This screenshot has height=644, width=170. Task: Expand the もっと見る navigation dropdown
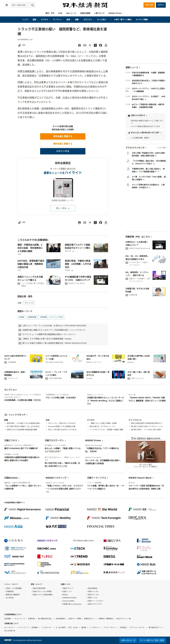coord(102,19)
